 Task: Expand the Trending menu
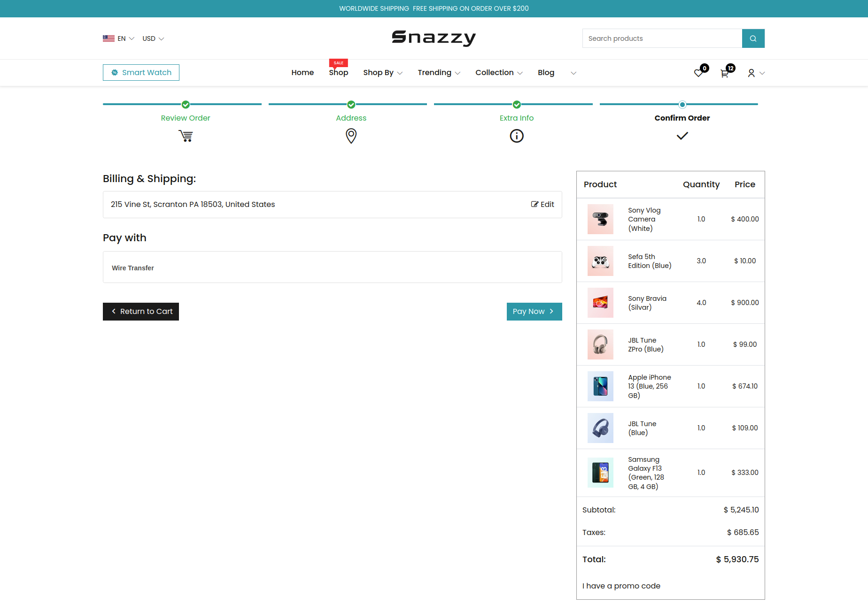coord(439,73)
